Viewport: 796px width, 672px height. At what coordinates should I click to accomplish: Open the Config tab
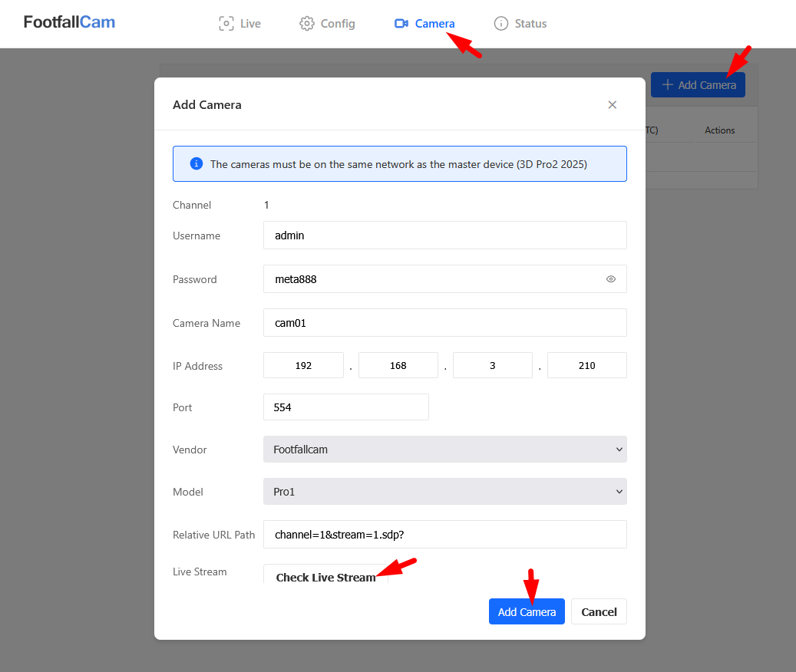tap(327, 24)
